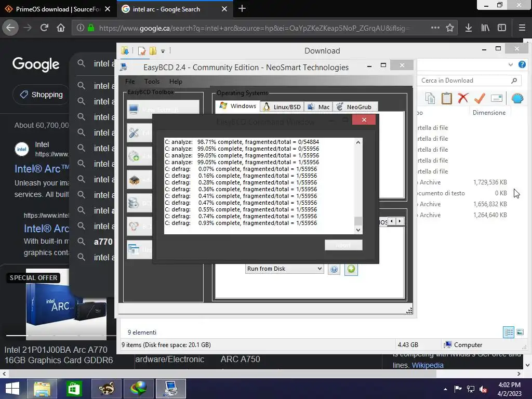Select the Linux/BSD tab

point(282,107)
